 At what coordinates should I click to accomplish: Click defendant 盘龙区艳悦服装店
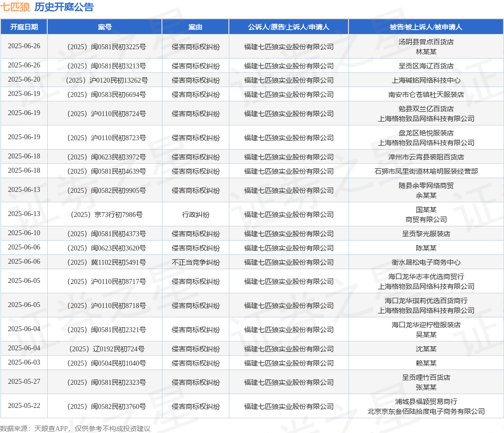coord(426,133)
